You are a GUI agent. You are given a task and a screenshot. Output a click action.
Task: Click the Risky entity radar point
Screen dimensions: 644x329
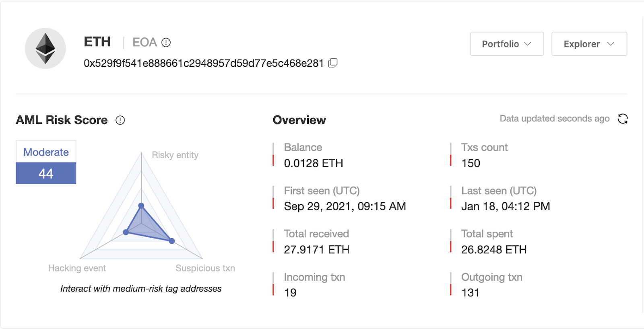click(141, 206)
